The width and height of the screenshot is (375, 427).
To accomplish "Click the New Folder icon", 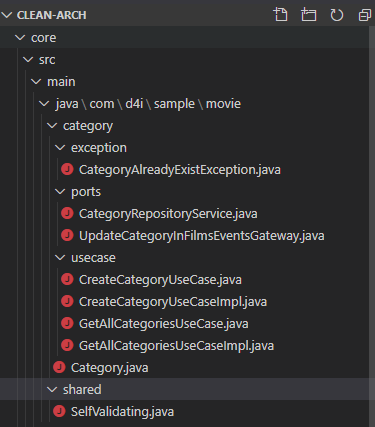I will click(308, 15).
